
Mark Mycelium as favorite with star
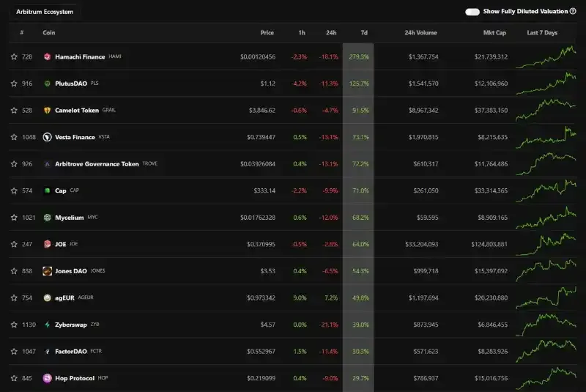pyautogui.click(x=14, y=218)
